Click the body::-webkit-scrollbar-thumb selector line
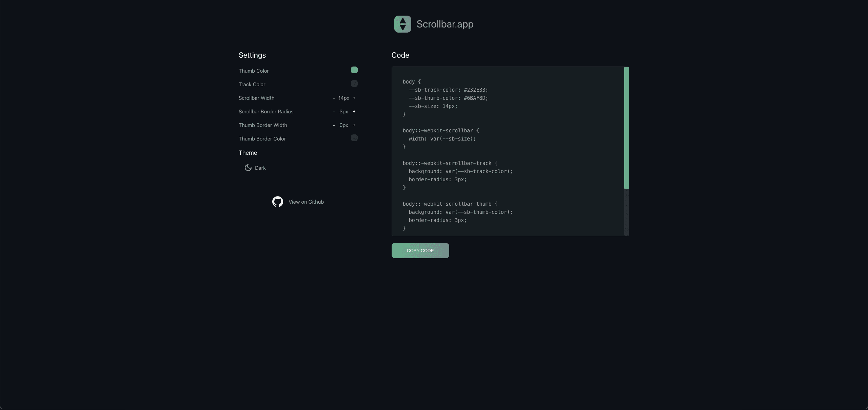 point(450,204)
